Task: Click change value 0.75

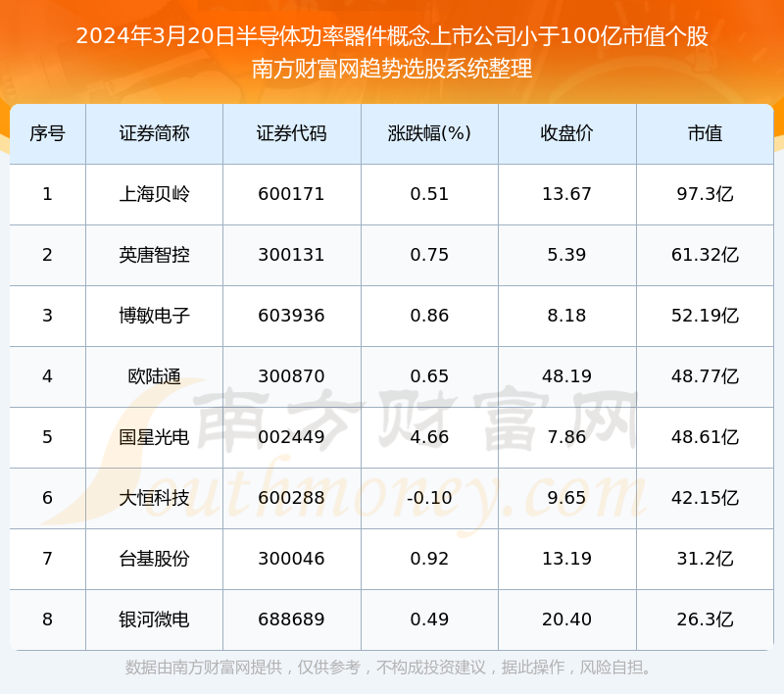Action: (x=429, y=255)
